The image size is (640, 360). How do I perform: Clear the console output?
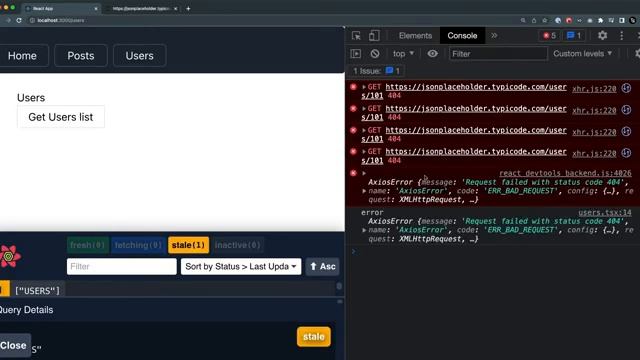point(375,53)
